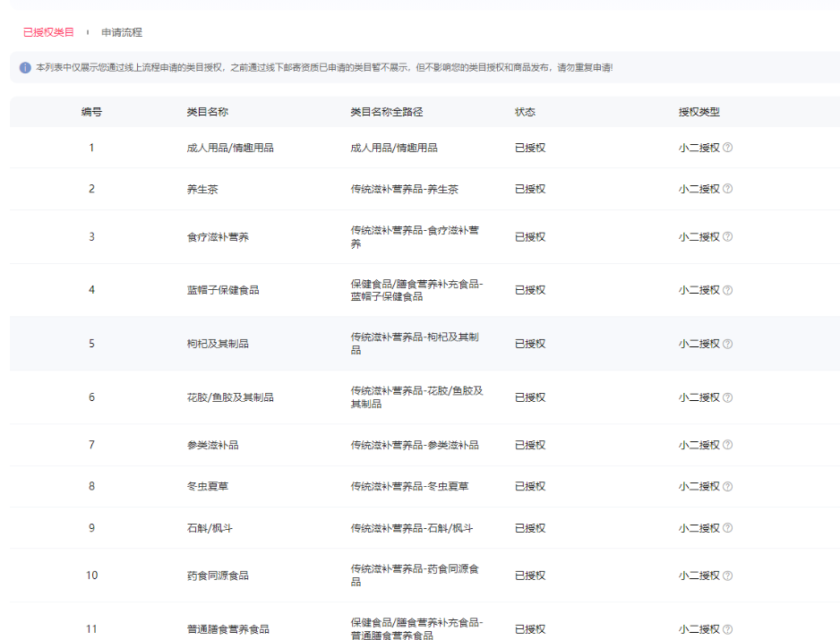Click help icon in 药食同源食品 row
840x640 pixels.
click(727, 576)
